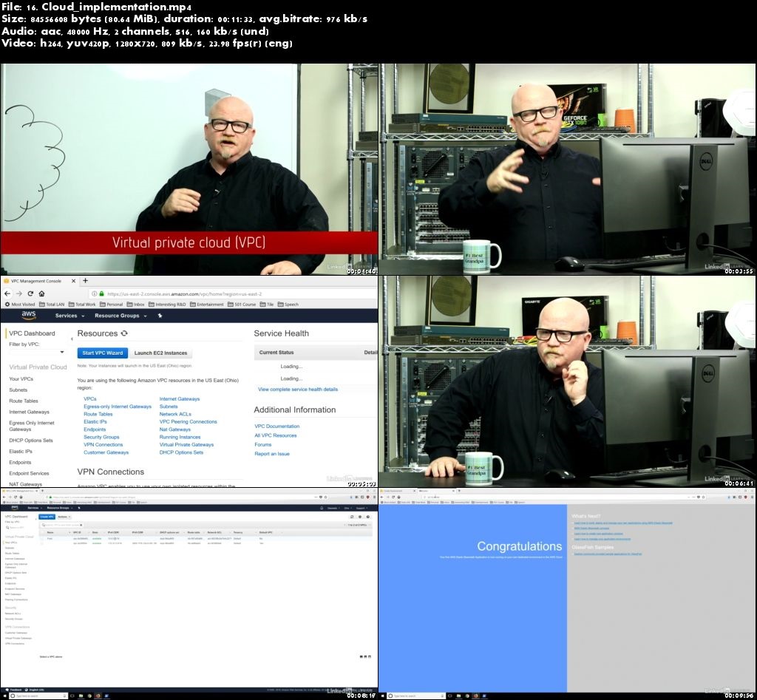Click browser Forward arrow in VPC Dashboard frame
Screen dimensions: 757x700
pyautogui.click(x=18, y=293)
